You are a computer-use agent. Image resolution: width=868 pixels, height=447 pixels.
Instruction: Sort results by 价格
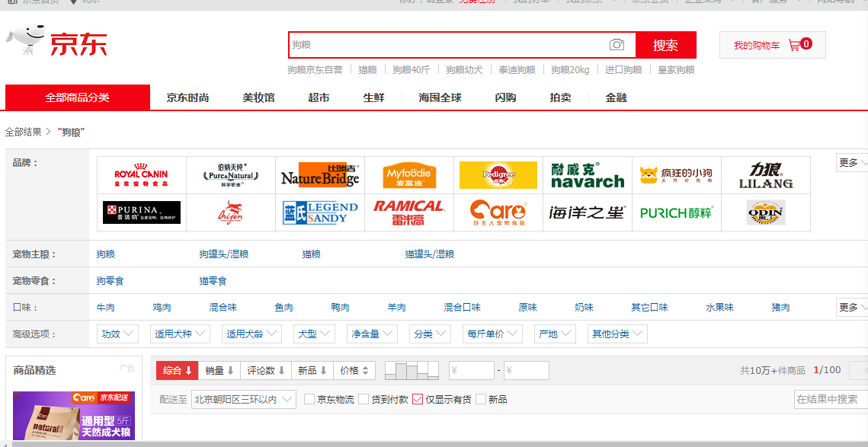tap(354, 371)
